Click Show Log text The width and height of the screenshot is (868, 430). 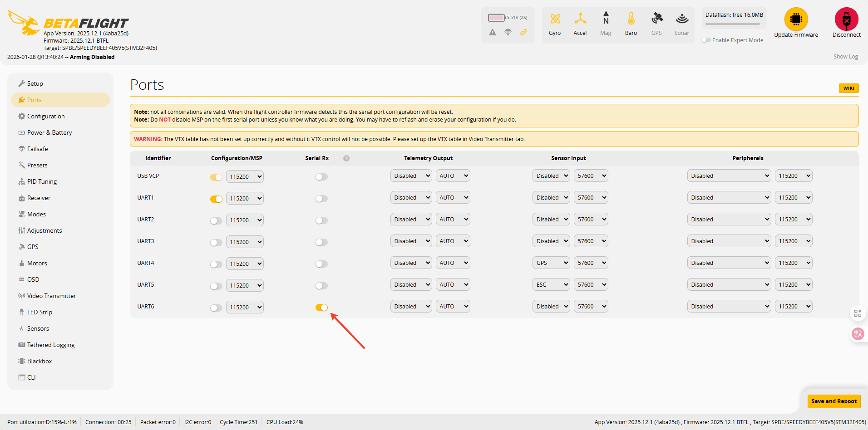coord(845,57)
